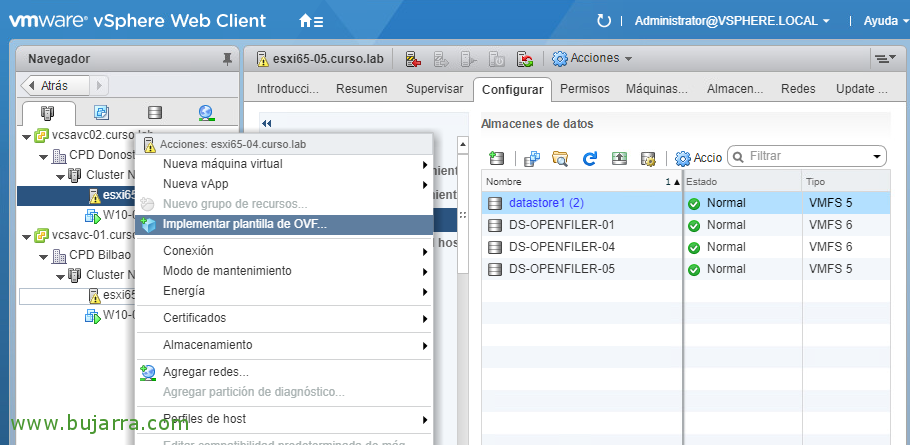Viewport: 910px width, 445px height.
Task: Click the Atrás back button
Action: pos(55,86)
